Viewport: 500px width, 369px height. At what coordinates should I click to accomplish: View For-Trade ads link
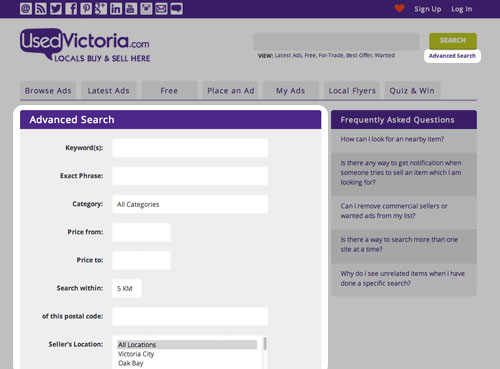(331, 55)
